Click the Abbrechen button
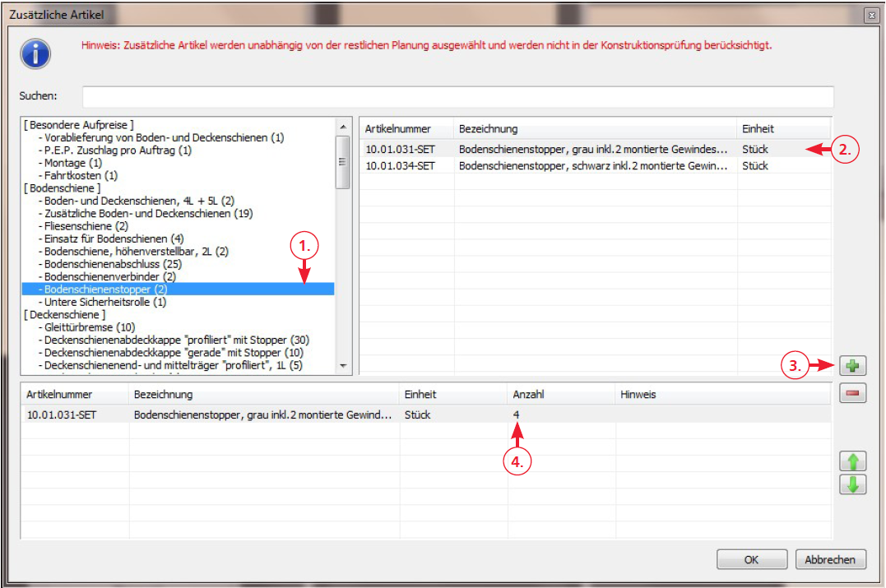886x588 pixels. [830, 559]
